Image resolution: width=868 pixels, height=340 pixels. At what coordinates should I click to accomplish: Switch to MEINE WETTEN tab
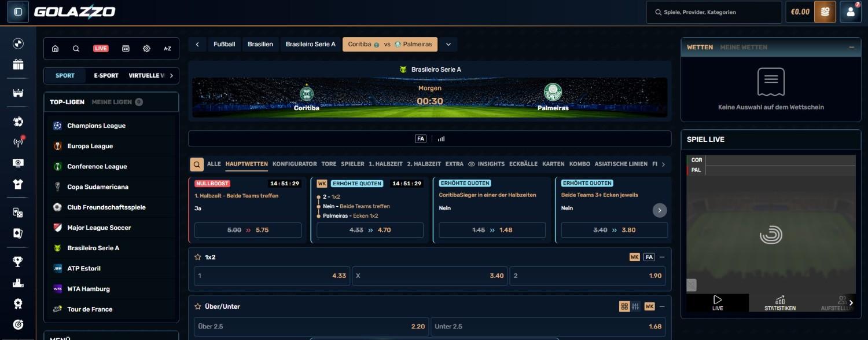(744, 47)
